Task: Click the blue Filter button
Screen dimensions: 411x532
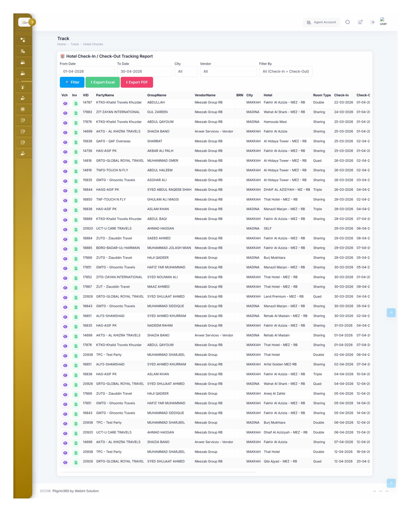Action: coord(72,82)
